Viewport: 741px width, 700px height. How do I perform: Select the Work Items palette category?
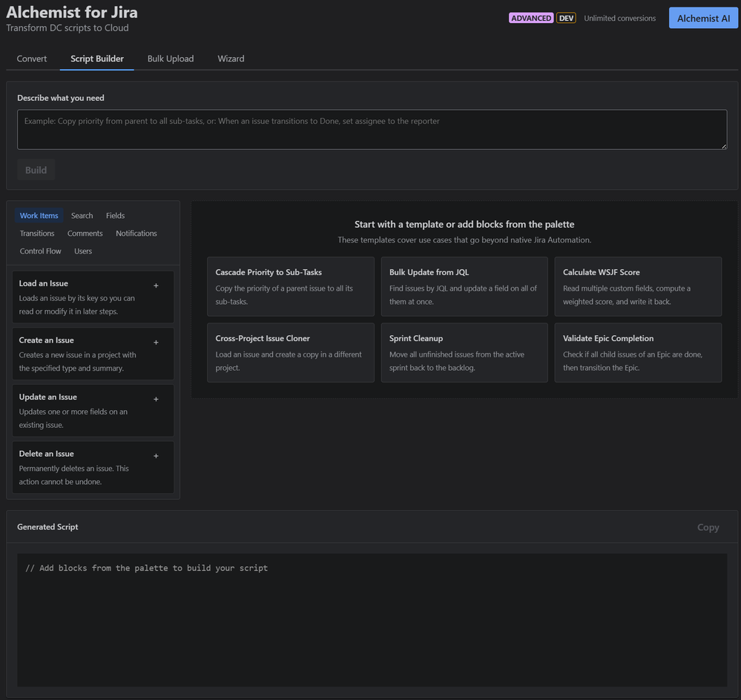(x=39, y=215)
